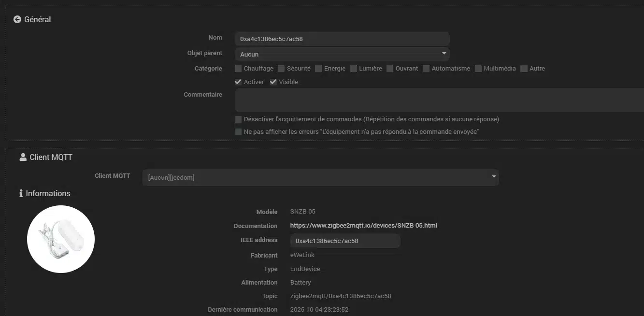This screenshot has width=644, height=316.
Task: Open the Objet parent dropdown
Action: pos(342,54)
